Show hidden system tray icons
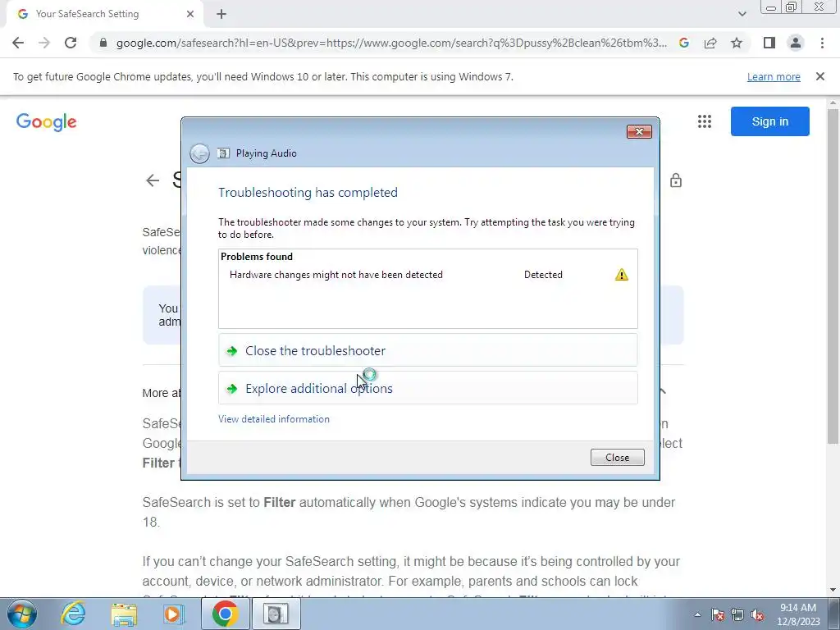This screenshot has width=840, height=630. coord(697,614)
